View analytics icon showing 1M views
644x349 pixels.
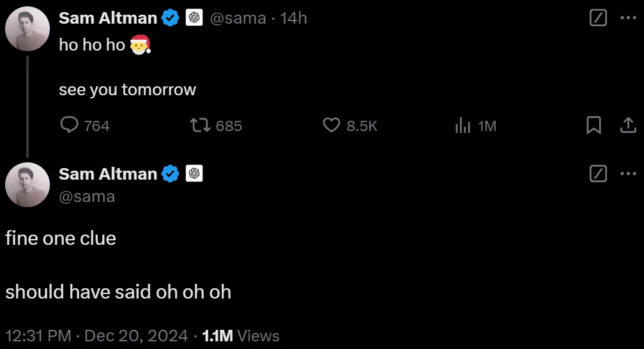[463, 125]
